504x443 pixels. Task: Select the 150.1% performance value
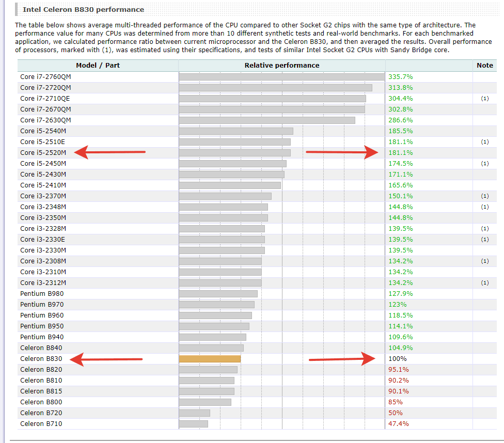pos(401,196)
